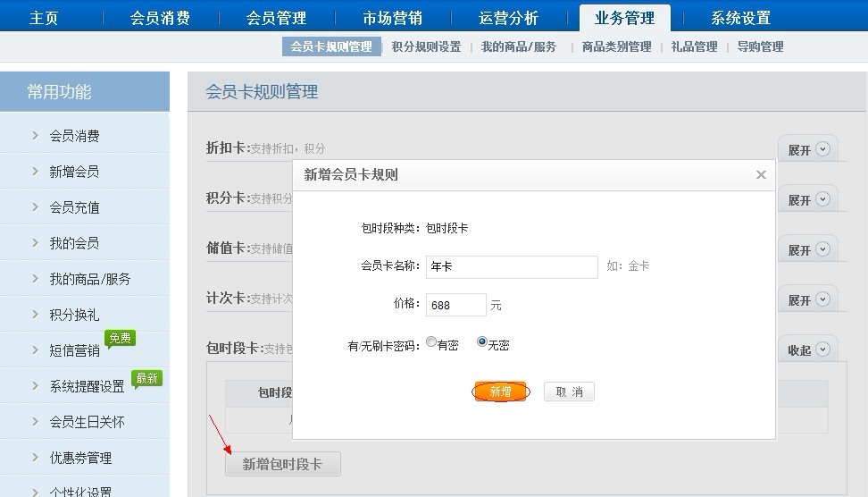
Task: Open the 运营分析 top menu
Action: point(508,18)
